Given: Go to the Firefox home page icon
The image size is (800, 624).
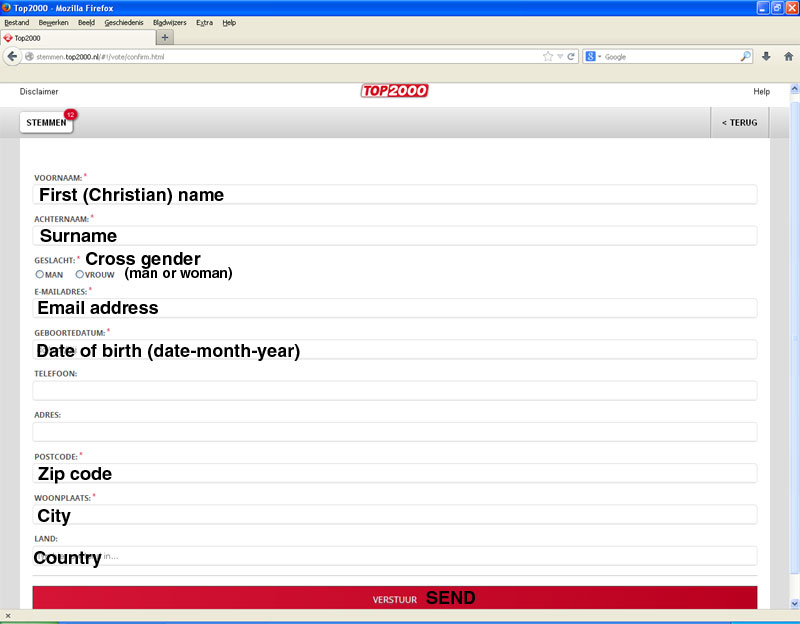Looking at the screenshot, I should tap(788, 57).
